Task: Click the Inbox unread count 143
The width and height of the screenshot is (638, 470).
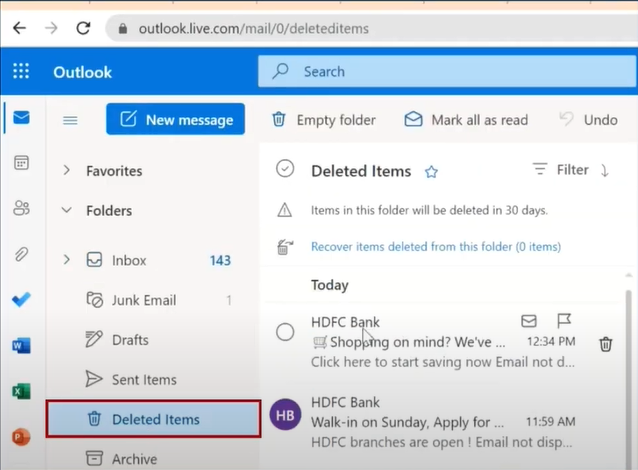Action: coord(220,260)
